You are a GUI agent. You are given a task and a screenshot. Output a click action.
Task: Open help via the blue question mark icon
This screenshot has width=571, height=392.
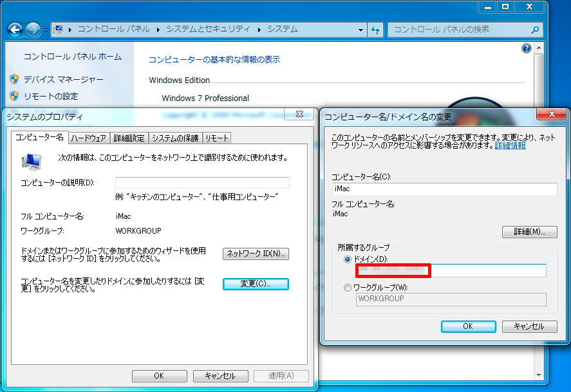[527, 48]
